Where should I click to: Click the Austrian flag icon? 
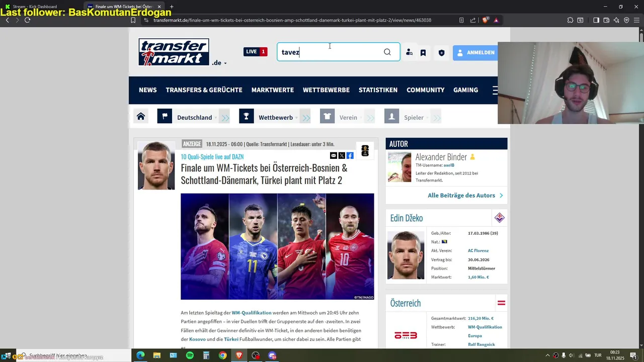tap(502, 303)
